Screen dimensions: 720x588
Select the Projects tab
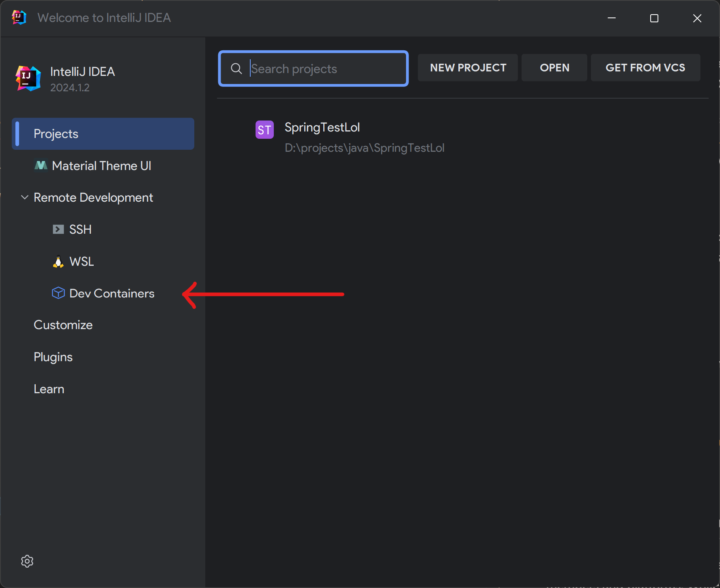(103, 134)
